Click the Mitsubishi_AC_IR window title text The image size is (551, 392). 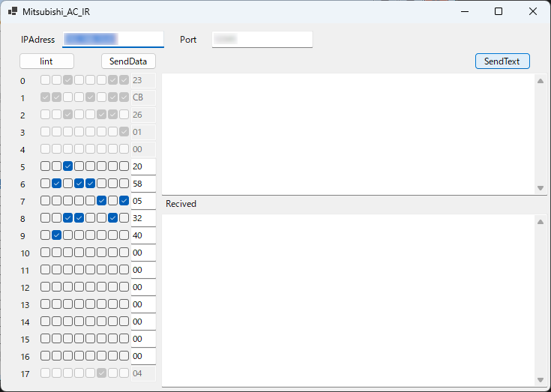coord(56,11)
